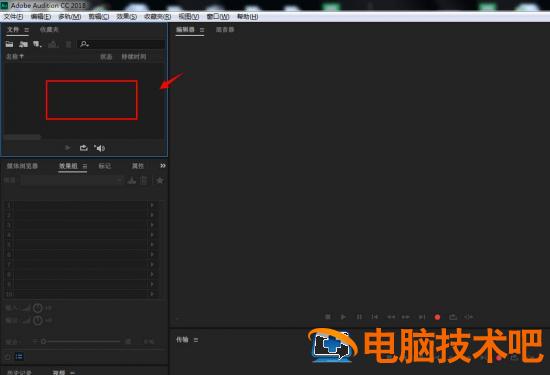Open effect slot 1 arrow menu
550x375 pixels.
click(152, 205)
